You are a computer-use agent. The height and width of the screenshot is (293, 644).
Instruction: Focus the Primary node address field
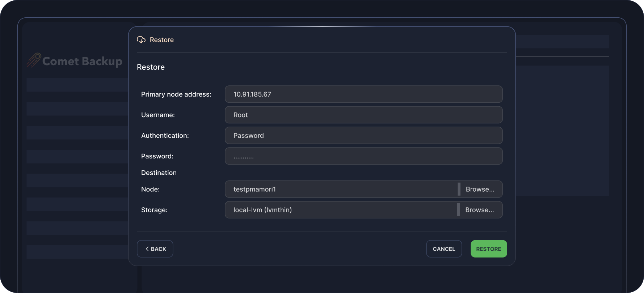363,94
